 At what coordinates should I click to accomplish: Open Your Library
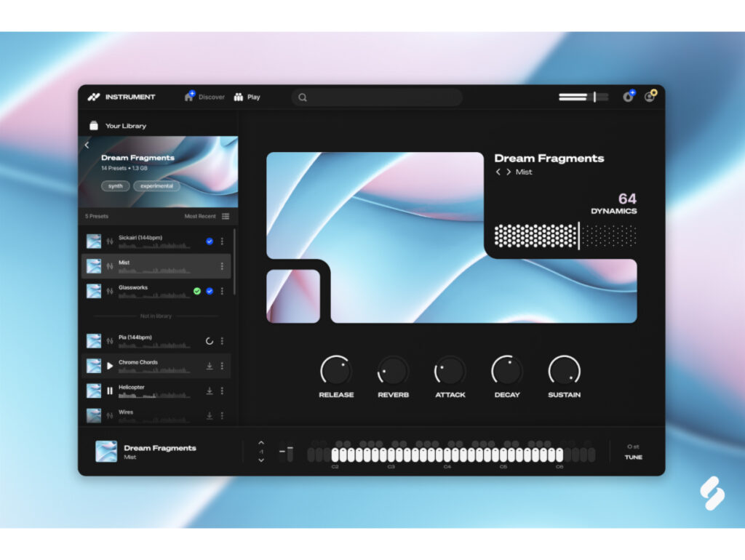pos(118,126)
